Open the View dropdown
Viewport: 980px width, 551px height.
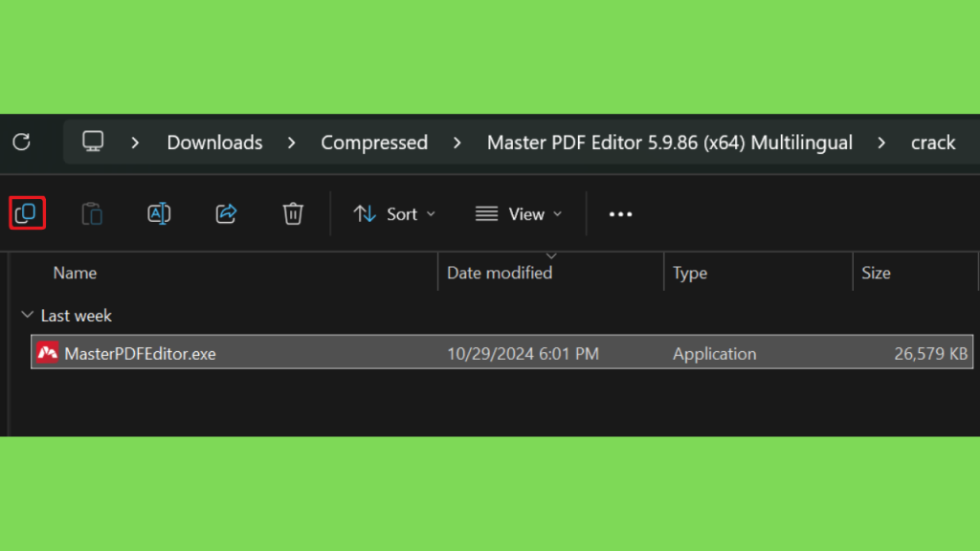[x=518, y=214]
